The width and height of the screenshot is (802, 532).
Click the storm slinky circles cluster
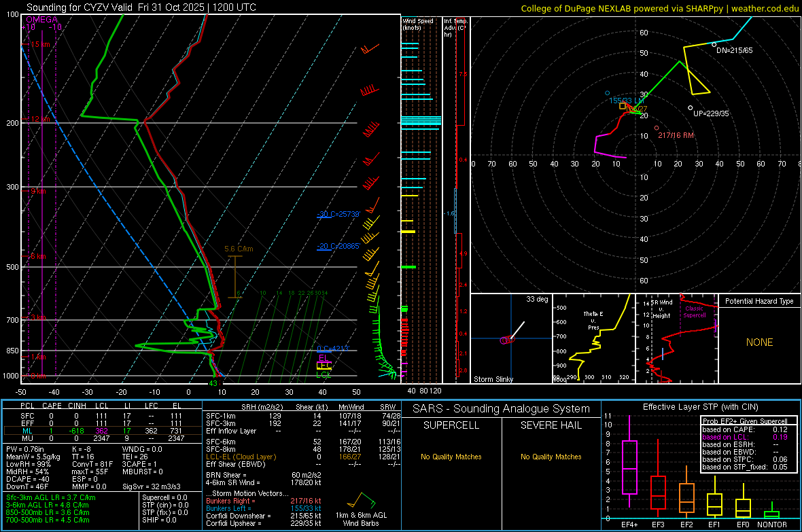[x=508, y=340]
